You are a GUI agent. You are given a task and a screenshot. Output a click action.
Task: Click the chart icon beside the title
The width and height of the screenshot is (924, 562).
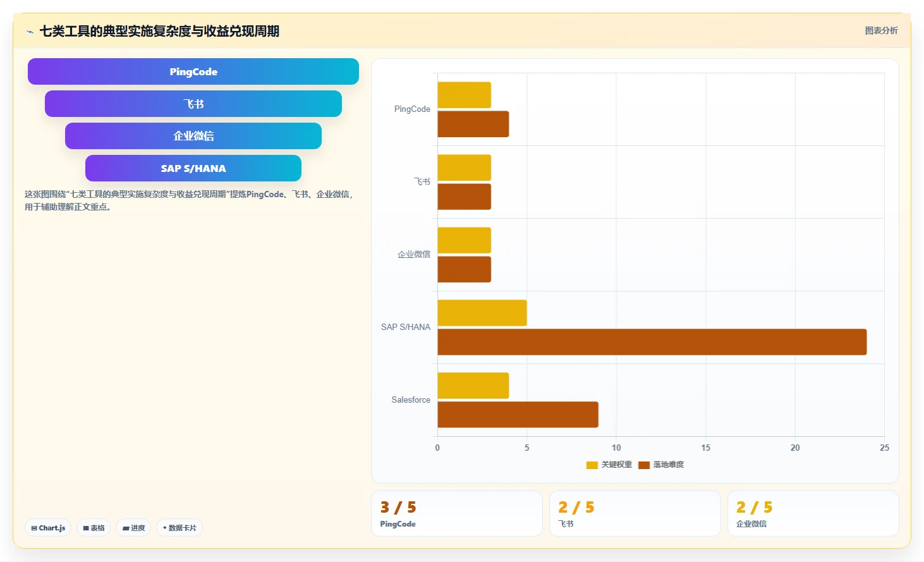click(x=30, y=32)
